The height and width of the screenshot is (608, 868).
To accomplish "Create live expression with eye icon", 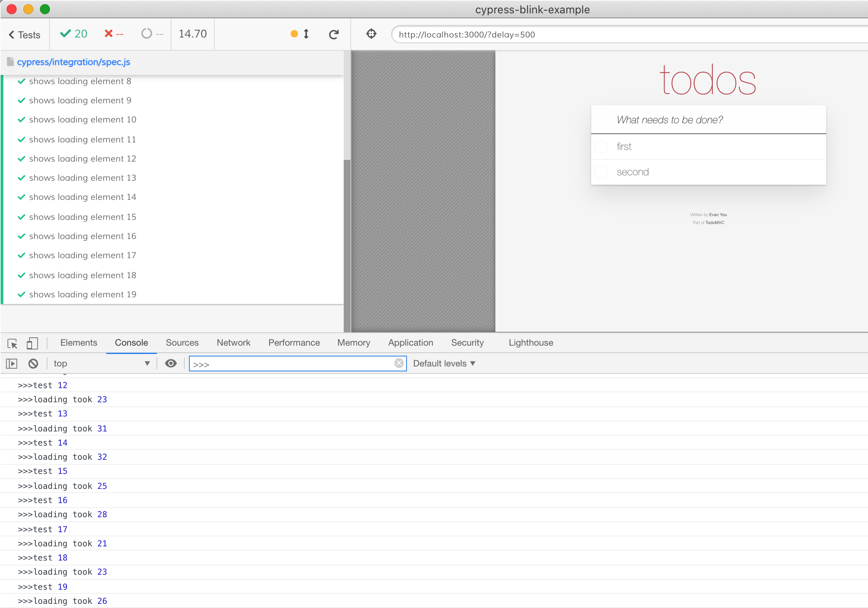I will 171,364.
